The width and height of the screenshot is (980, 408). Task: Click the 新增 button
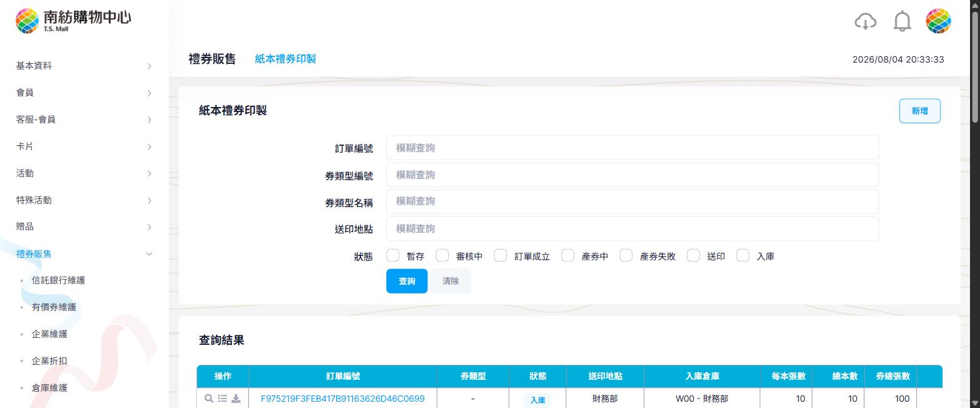pyautogui.click(x=919, y=111)
